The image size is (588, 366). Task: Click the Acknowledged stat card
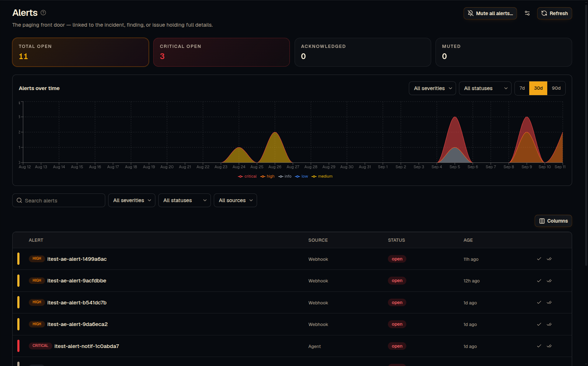tap(363, 52)
